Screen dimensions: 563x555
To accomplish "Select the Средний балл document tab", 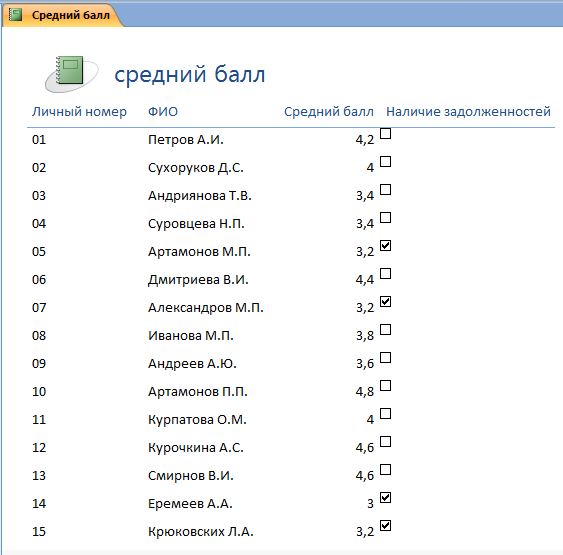I will click(x=61, y=15).
